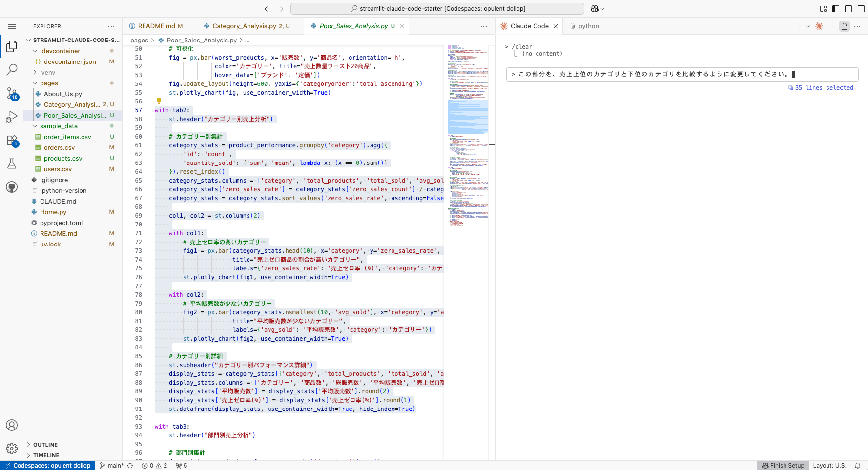This screenshot has height=470, width=868.
Task: Open the Extensions view
Action: 12,141
